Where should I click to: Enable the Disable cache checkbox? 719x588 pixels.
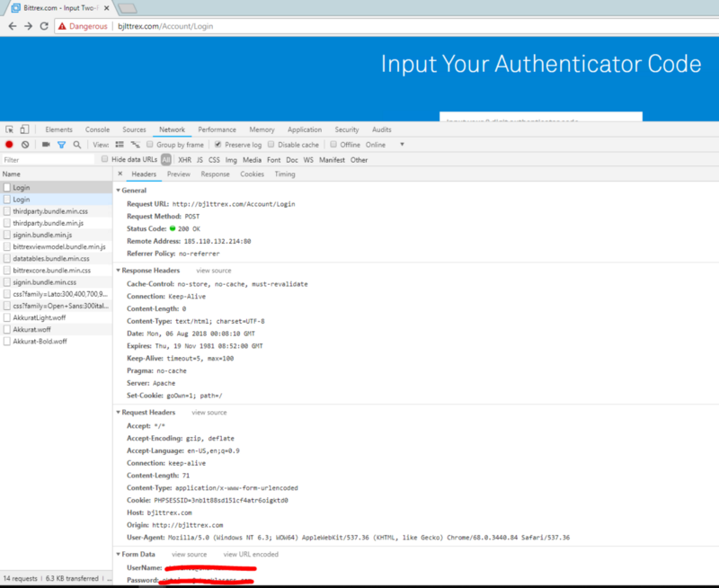[271, 145]
